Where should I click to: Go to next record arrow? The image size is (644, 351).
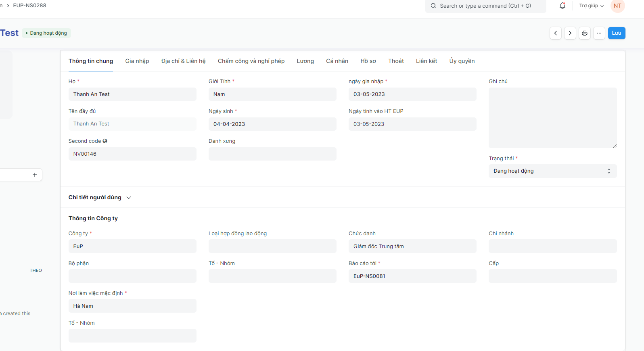570,33
